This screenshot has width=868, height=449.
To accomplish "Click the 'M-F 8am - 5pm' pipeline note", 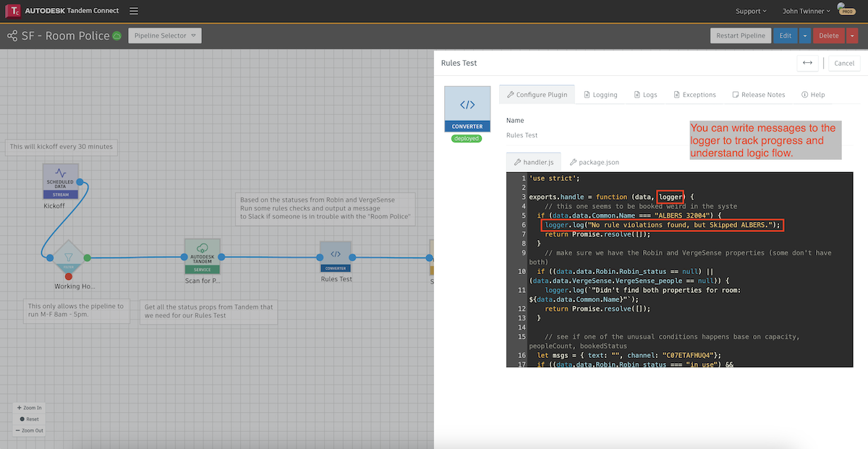I will tap(78, 311).
